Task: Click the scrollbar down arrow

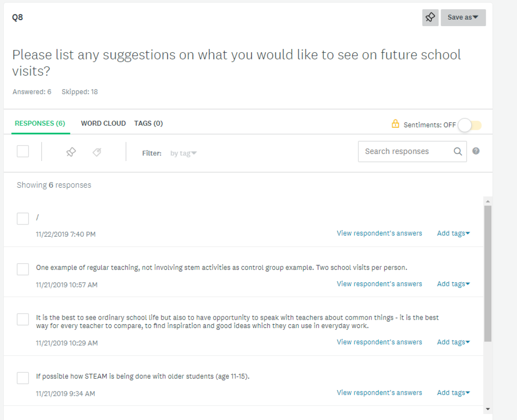Action: (488, 409)
